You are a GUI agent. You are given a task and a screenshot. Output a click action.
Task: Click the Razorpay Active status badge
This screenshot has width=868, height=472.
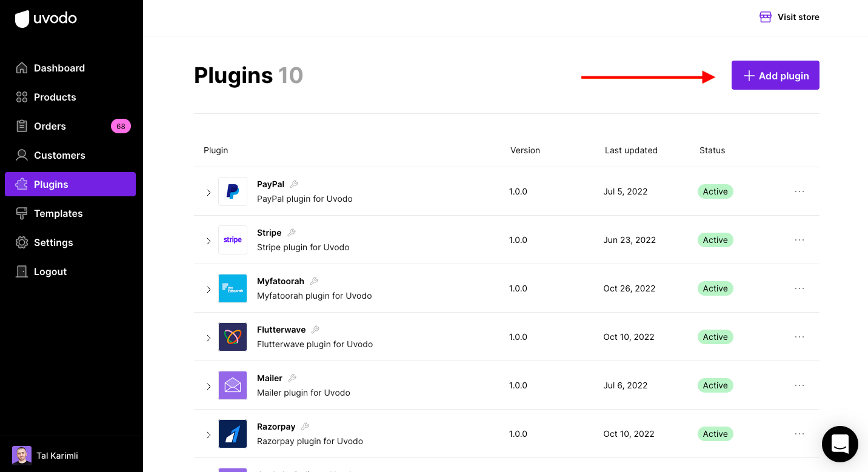[715, 434]
